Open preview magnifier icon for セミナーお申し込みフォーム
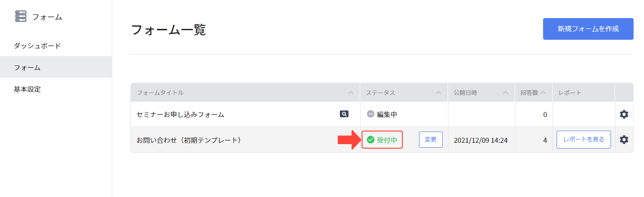644x197 pixels. tap(344, 114)
